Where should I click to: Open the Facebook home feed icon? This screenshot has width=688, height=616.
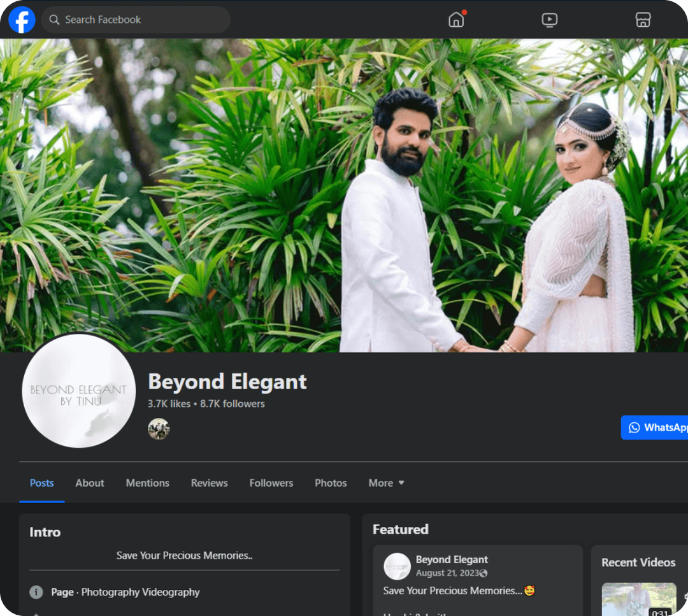(456, 20)
